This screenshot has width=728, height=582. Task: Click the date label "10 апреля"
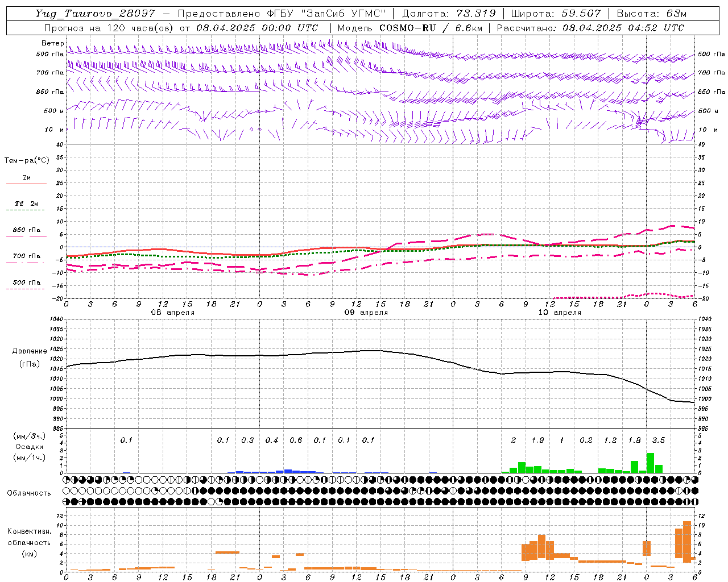pos(560,313)
